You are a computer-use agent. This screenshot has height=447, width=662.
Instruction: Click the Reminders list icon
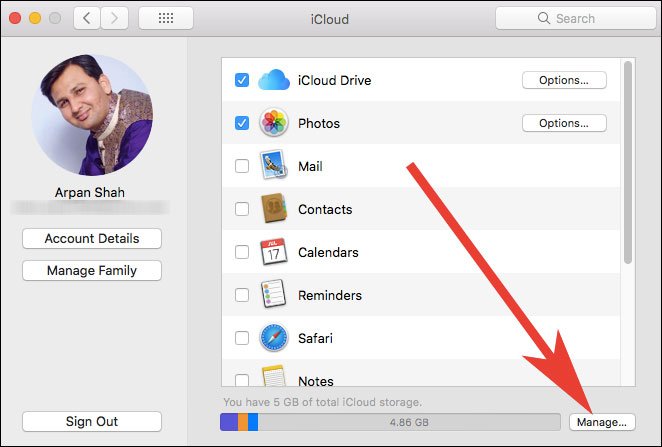pos(274,295)
